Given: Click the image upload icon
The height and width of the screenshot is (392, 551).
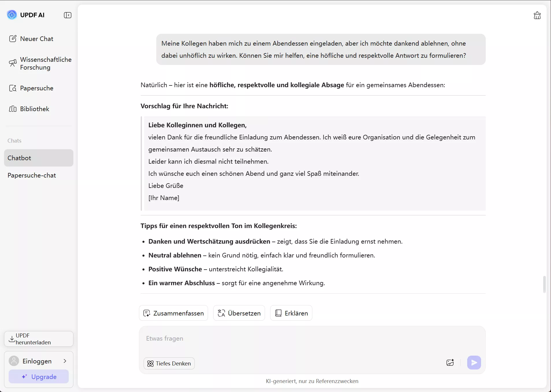Looking at the screenshot, I should [x=450, y=363].
